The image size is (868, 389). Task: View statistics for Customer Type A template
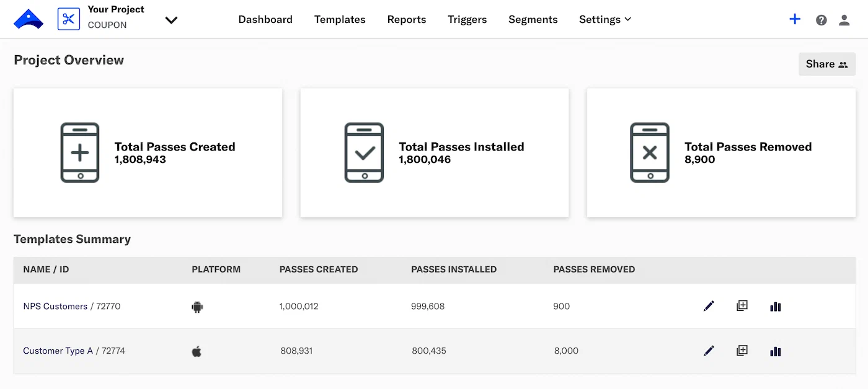(x=775, y=351)
